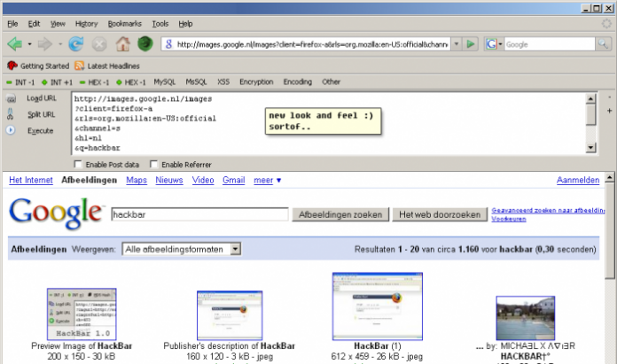
Task: Open the MsSQL HackBar menu
Action: (x=196, y=81)
